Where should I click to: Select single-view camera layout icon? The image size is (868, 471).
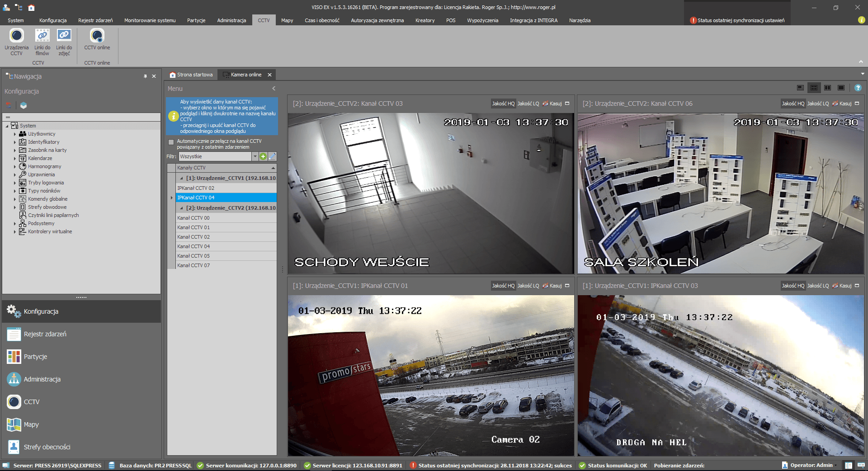(841, 88)
